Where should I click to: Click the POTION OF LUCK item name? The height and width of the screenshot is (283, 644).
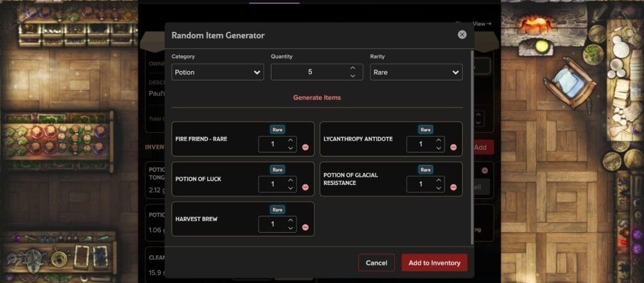pos(198,179)
